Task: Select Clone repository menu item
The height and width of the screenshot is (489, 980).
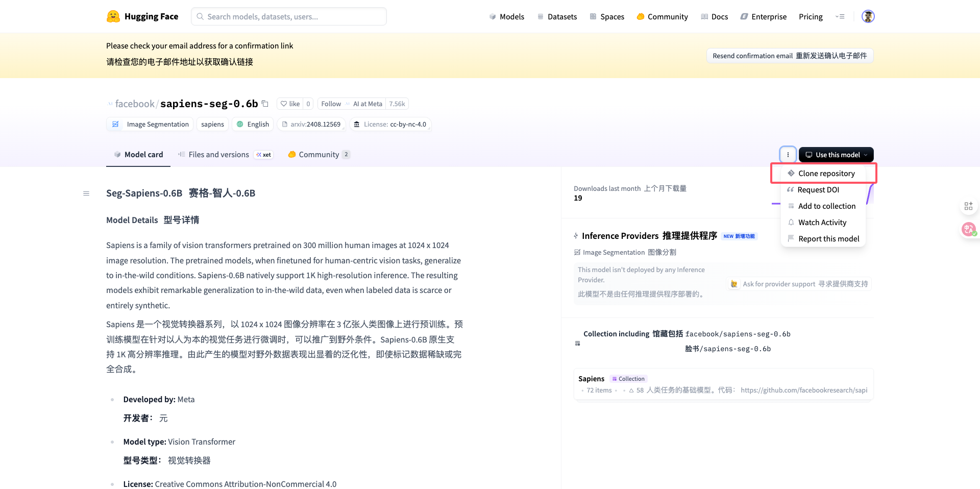Action: click(823, 174)
